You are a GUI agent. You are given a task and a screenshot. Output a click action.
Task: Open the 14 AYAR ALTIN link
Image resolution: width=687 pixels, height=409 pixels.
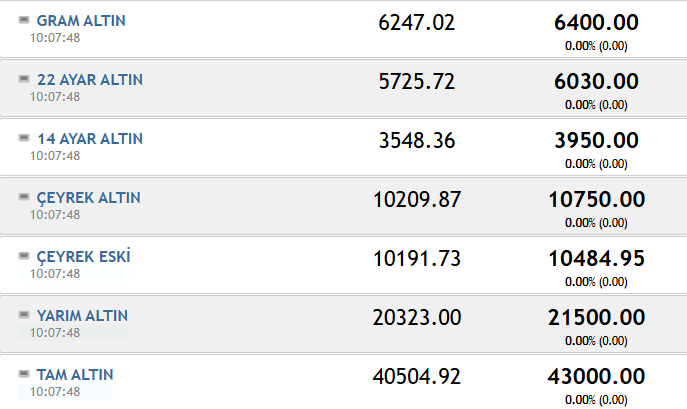coord(90,139)
